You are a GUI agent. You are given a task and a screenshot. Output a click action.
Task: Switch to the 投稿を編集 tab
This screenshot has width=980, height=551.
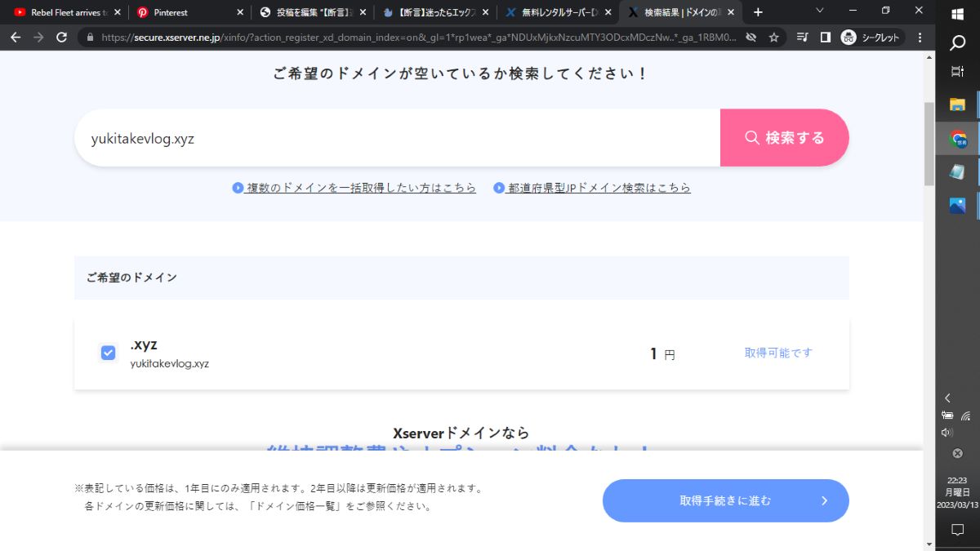click(x=312, y=12)
